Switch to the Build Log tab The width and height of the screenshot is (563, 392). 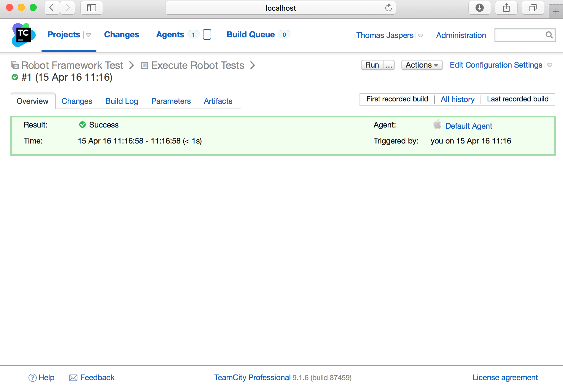pos(122,101)
